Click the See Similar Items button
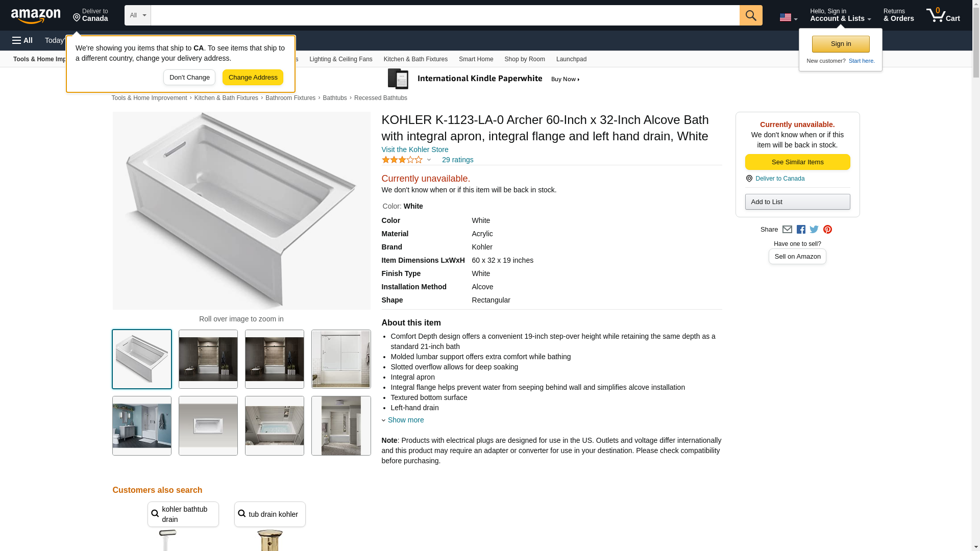980x551 pixels. point(797,162)
